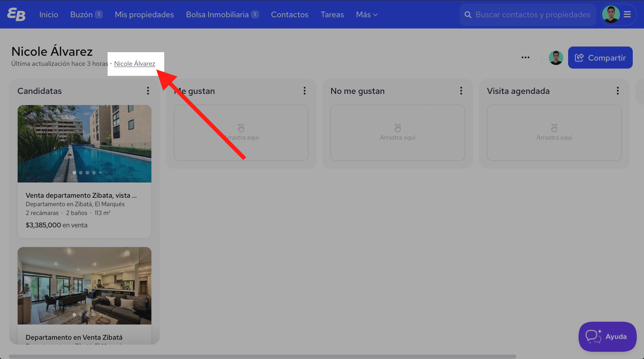Click the horizontal scrollbar at bottom
The height and width of the screenshot is (359, 644).
[262, 356]
